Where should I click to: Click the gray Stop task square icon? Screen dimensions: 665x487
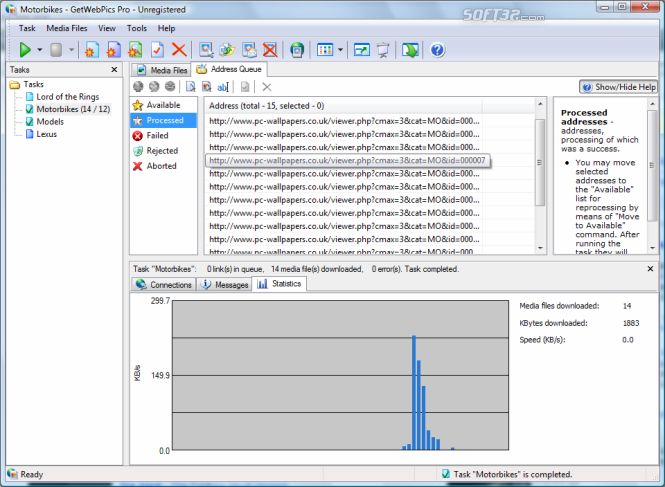coord(56,50)
